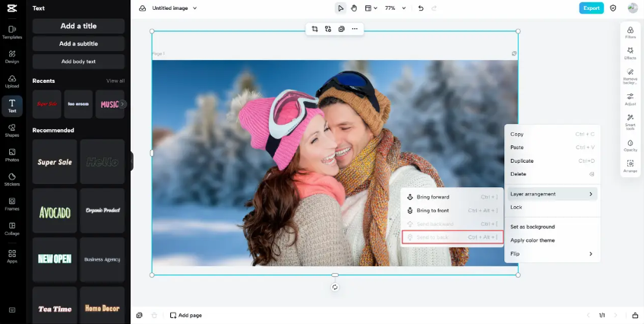Open the Effects panel on the right
This screenshot has height=324, width=644.
point(630,53)
